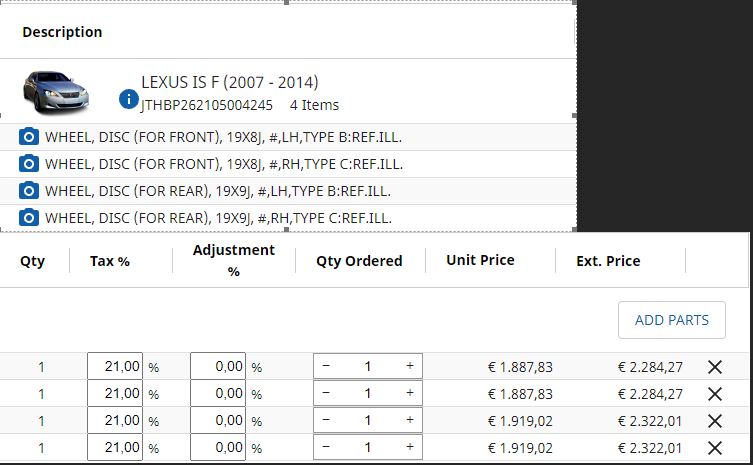This screenshot has height=465, width=753.
Task: Select the WHEEL, DISC (FOR REAR) LH item
Action: (x=217, y=191)
